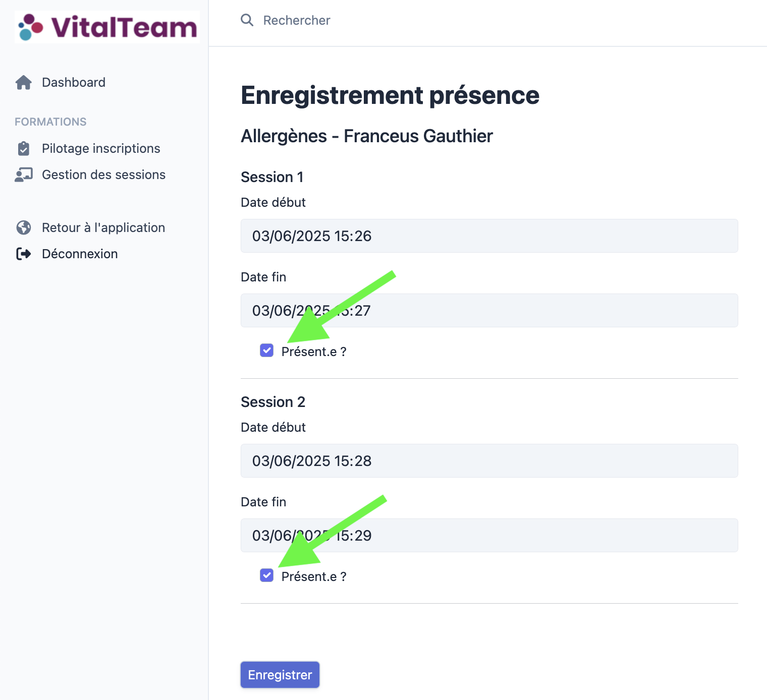Viewport: 767px width, 700px height.
Task: Go to Pilotage inscriptions
Action: [101, 149]
